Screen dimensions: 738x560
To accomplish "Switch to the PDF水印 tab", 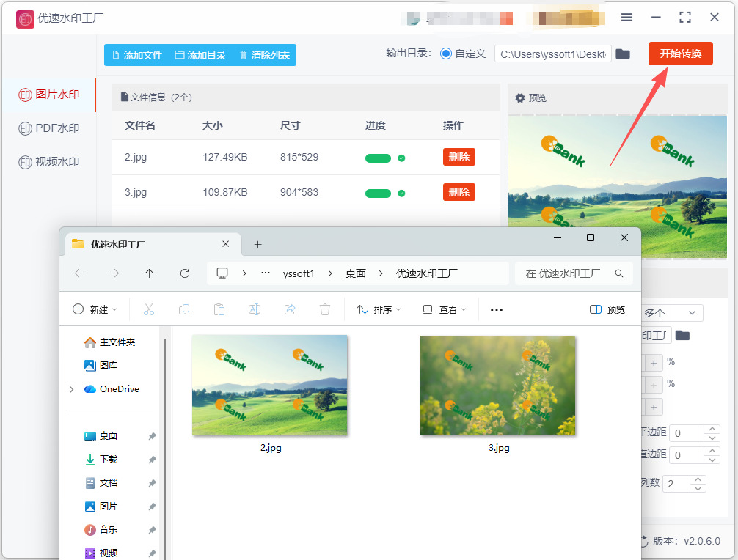I will click(x=49, y=128).
